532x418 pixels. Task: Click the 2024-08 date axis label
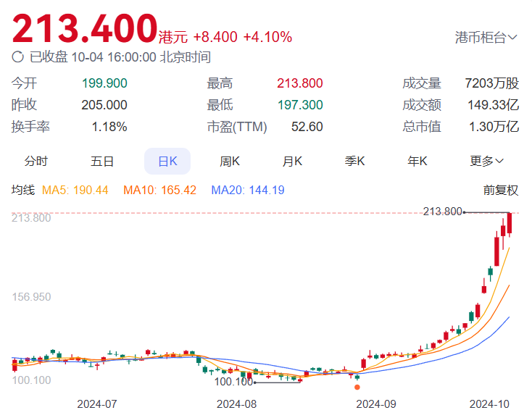point(236,404)
